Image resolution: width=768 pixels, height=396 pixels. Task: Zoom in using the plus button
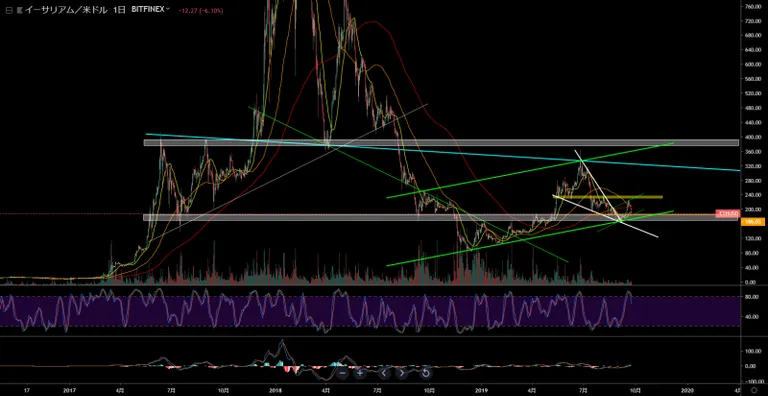coord(360,373)
